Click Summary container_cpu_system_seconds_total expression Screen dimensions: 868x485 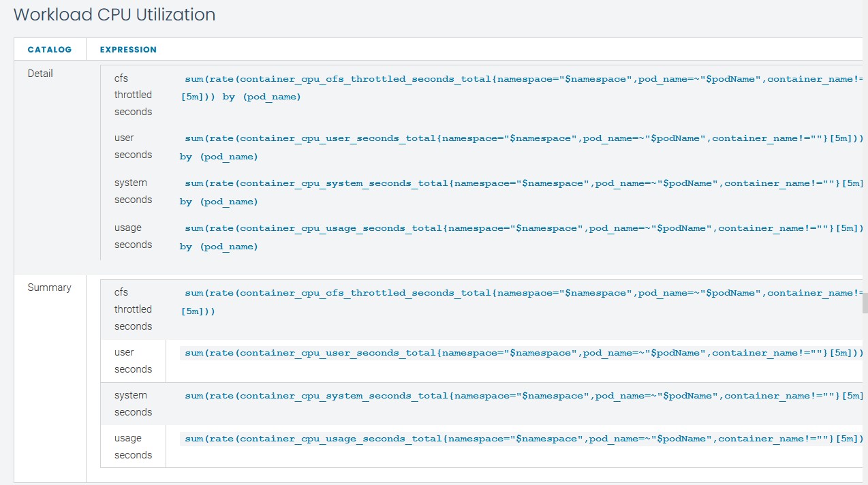coord(523,396)
